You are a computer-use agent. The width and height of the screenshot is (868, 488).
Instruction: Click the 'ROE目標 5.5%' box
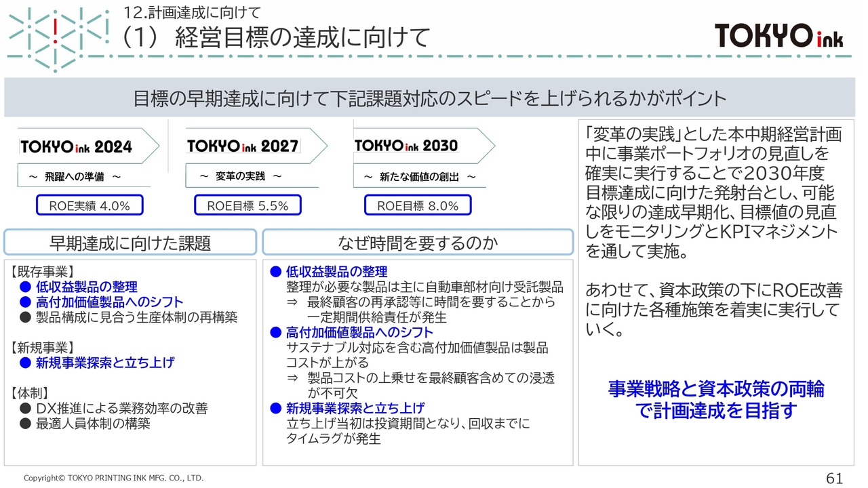248,205
